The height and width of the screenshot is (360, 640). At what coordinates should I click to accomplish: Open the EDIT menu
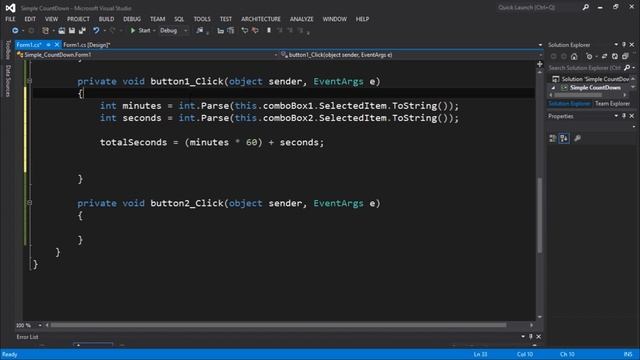pos(30,19)
